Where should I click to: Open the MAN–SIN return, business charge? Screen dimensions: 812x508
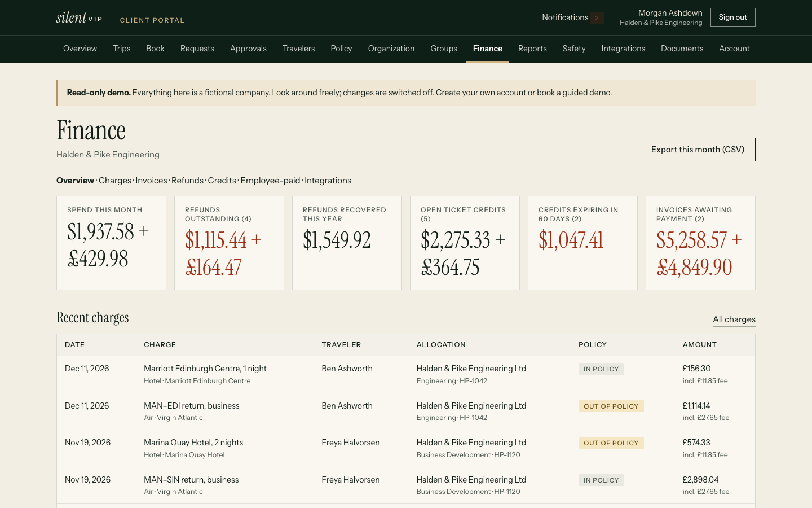pos(191,480)
